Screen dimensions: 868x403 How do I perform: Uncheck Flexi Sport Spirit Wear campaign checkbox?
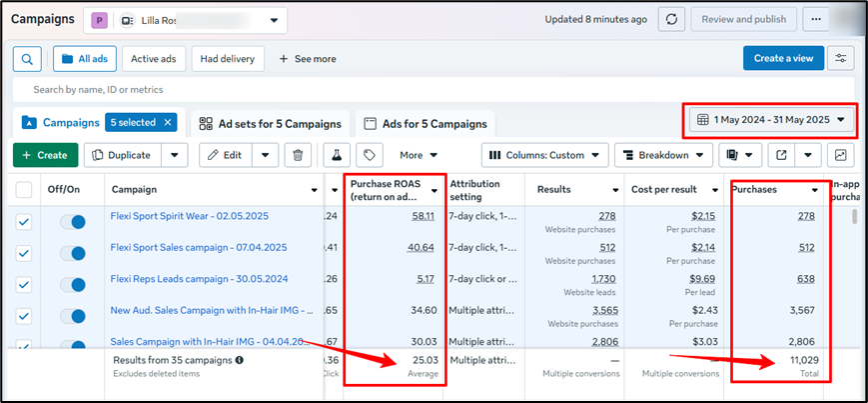25,223
